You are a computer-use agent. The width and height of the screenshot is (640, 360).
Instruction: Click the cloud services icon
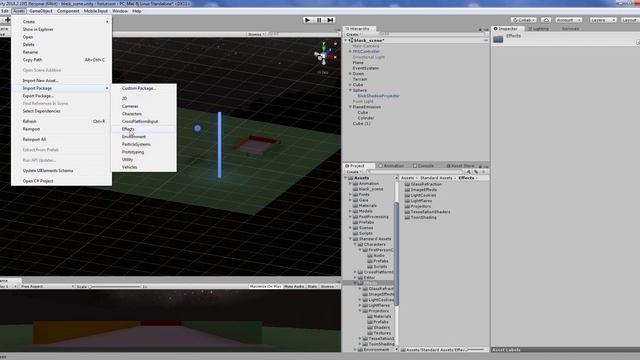pos(546,20)
